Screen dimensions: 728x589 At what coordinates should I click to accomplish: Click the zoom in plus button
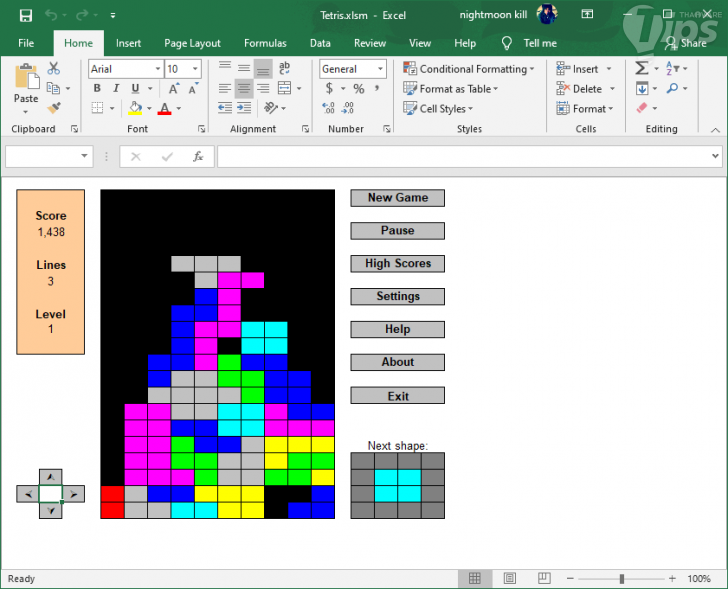click(672, 578)
